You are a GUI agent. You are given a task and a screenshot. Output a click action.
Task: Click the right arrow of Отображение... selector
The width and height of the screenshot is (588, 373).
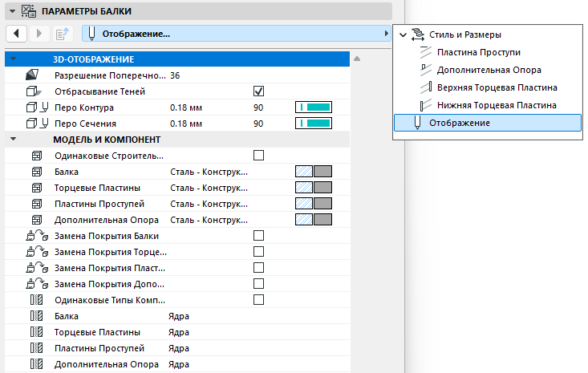click(386, 34)
